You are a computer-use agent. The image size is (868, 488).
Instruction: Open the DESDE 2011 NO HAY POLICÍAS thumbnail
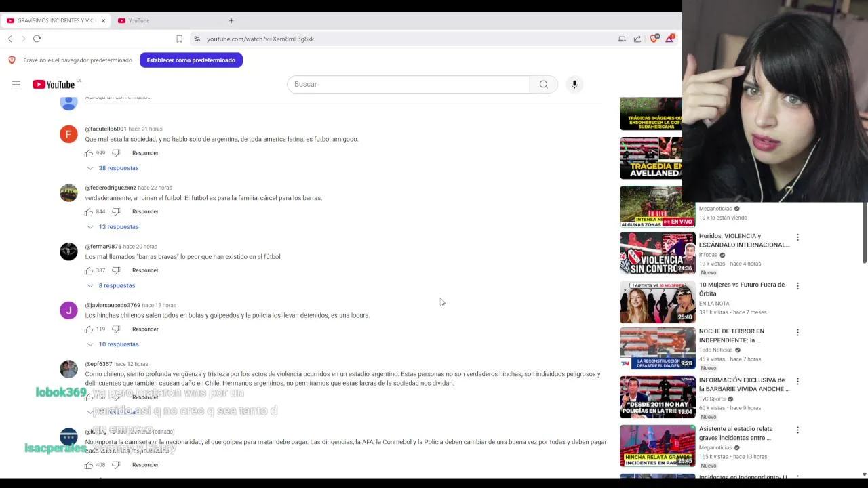coord(658,397)
